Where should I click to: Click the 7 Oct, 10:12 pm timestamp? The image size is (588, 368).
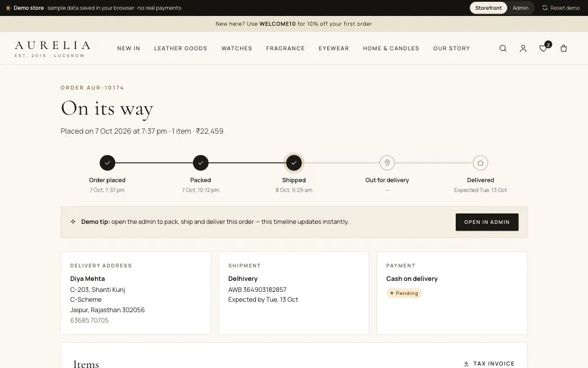201,190
